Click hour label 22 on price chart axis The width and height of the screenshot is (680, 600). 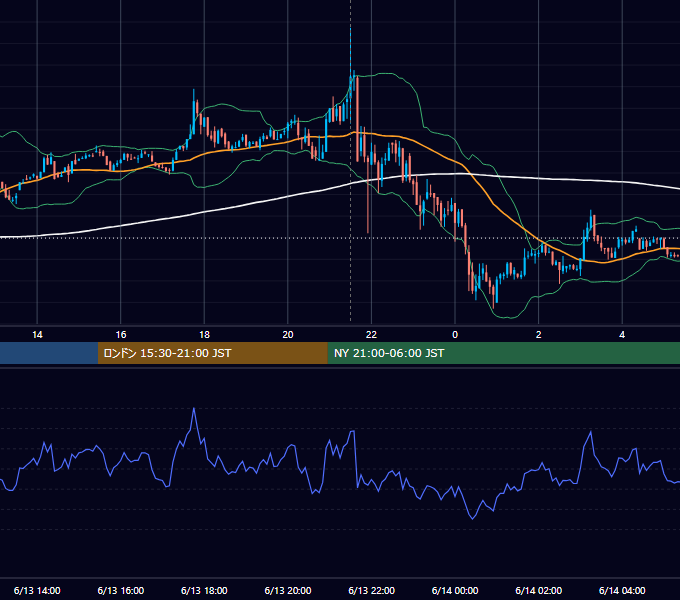tap(371, 335)
